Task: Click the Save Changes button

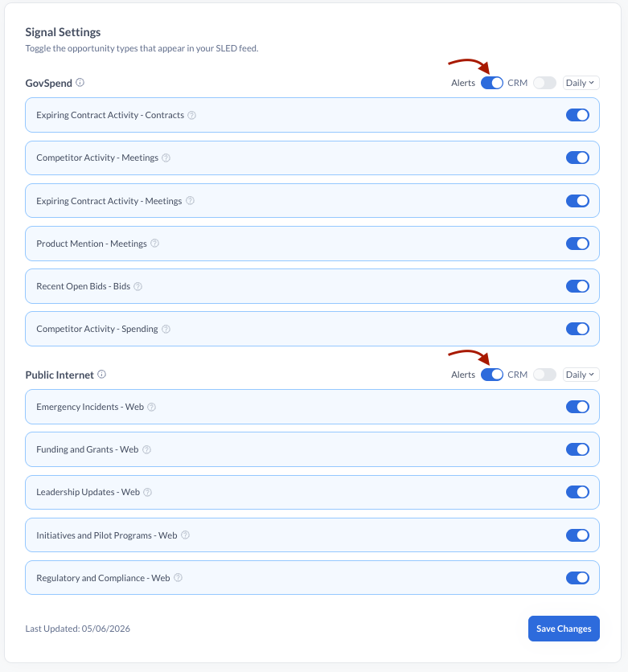Action: point(564,629)
